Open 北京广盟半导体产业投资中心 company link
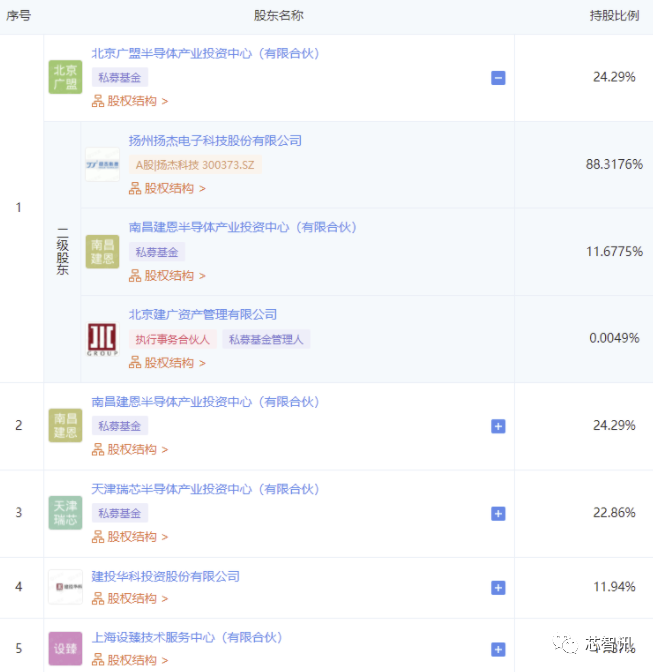 pos(205,54)
